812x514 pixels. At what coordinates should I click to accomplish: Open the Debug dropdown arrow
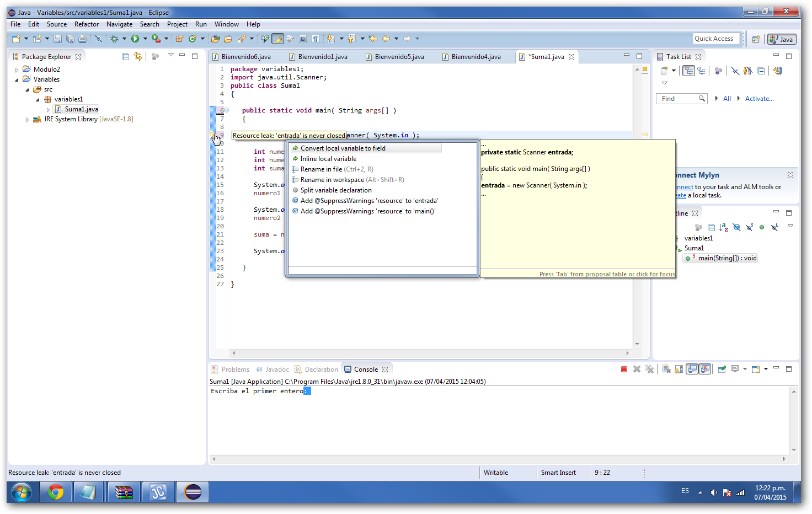coord(124,39)
